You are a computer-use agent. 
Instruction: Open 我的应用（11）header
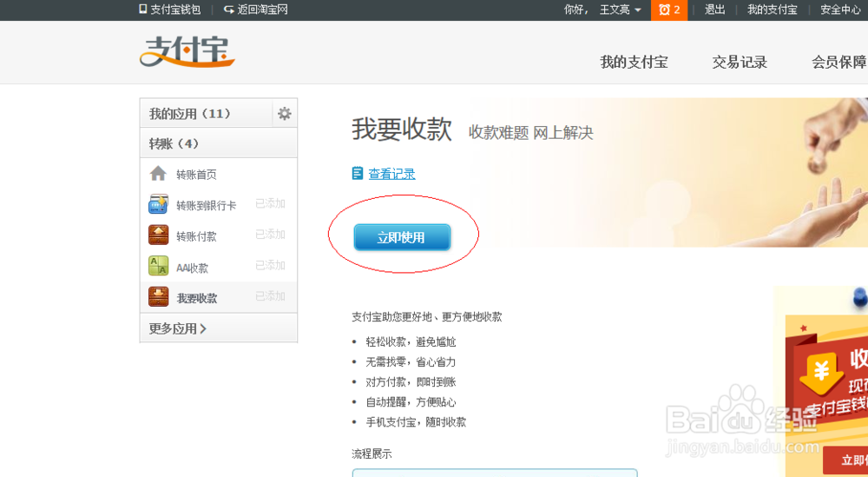tap(206, 114)
